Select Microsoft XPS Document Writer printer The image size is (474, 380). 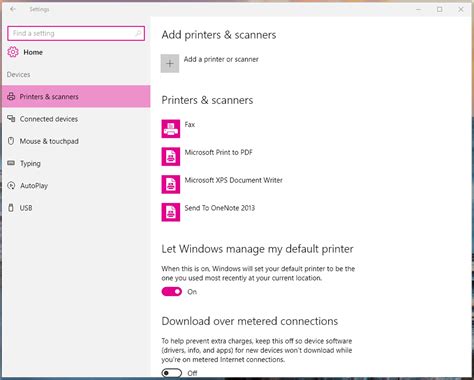(234, 180)
